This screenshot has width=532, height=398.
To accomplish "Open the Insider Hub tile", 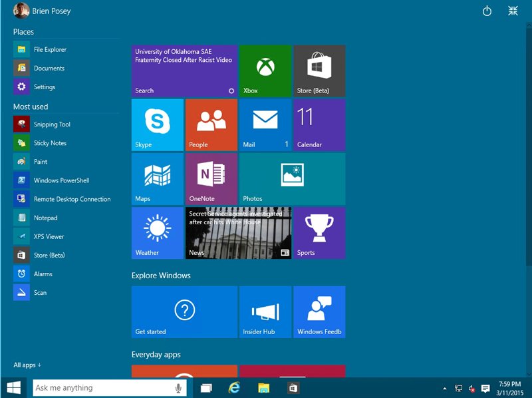I will [265, 312].
